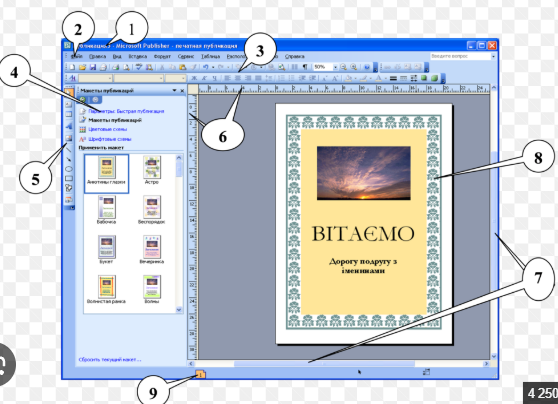Click the fill color bucket icon
The height and width of the screenshot is (404, 558).
[x=348, y=78]
